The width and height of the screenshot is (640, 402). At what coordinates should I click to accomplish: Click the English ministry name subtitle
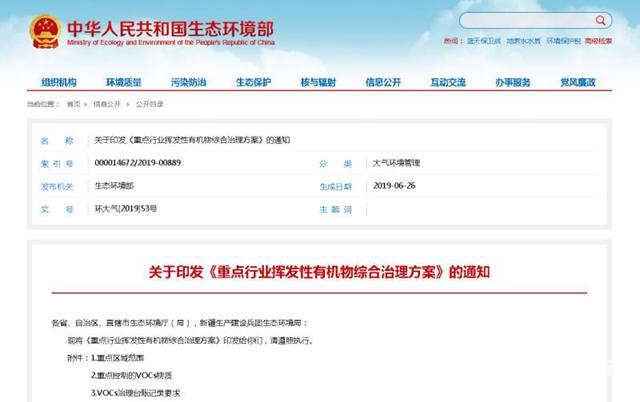[x=171, y=42]
